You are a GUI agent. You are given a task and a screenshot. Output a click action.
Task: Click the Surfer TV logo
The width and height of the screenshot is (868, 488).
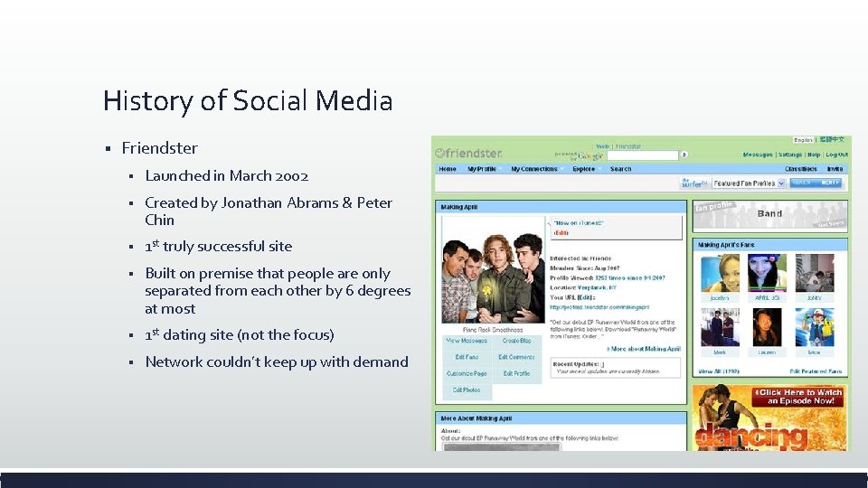tap(693, 183)
